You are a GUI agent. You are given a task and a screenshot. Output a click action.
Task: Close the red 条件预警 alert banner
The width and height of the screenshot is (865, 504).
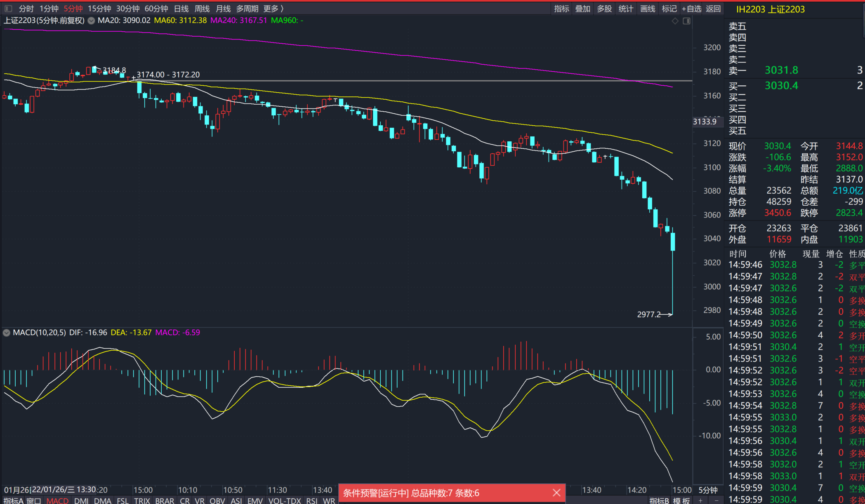[556, 493]
